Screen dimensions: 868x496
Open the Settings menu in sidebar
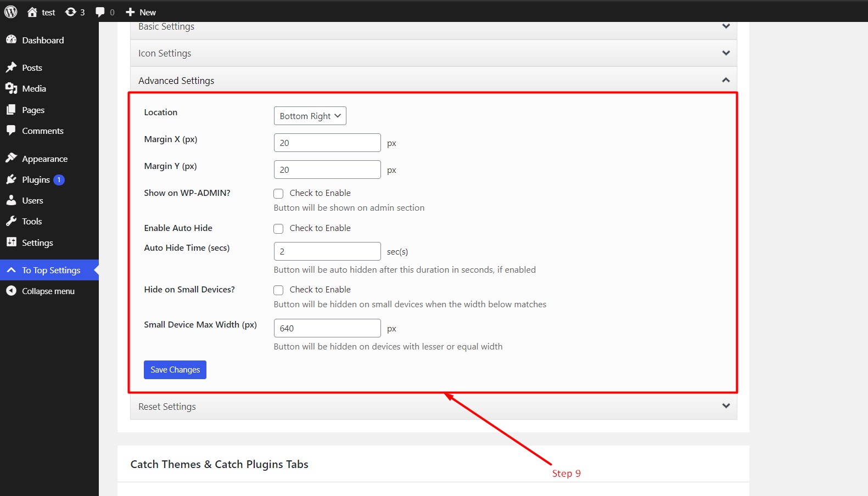click(x=49, y=243)
